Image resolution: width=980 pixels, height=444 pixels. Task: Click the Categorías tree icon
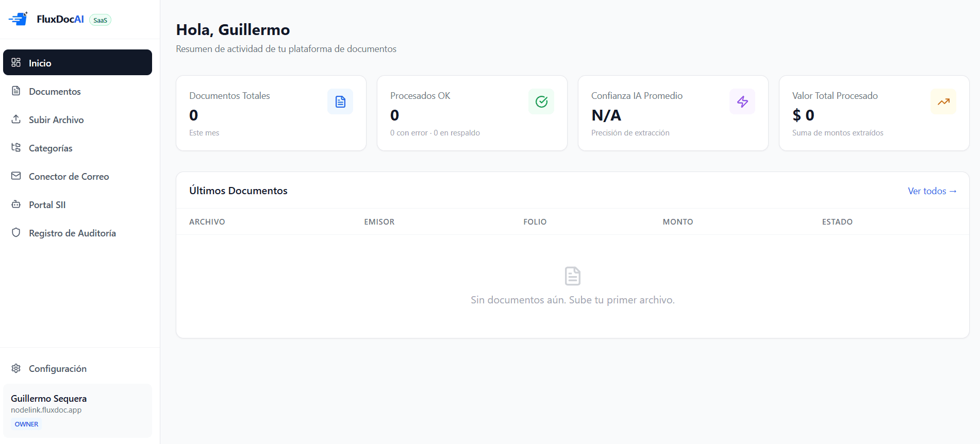(16, 147)
